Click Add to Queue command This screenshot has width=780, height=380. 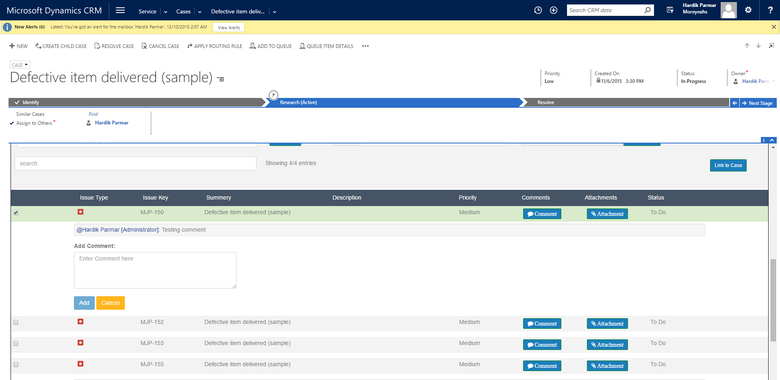(x=271, y=46)
